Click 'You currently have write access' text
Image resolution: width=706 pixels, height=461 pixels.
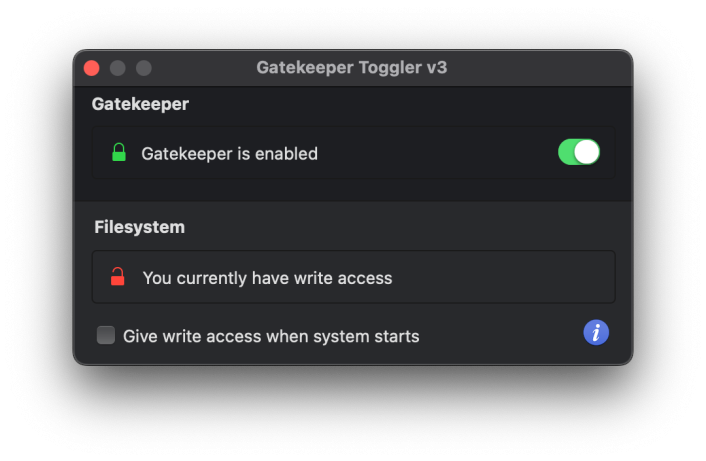click(267, 278)
